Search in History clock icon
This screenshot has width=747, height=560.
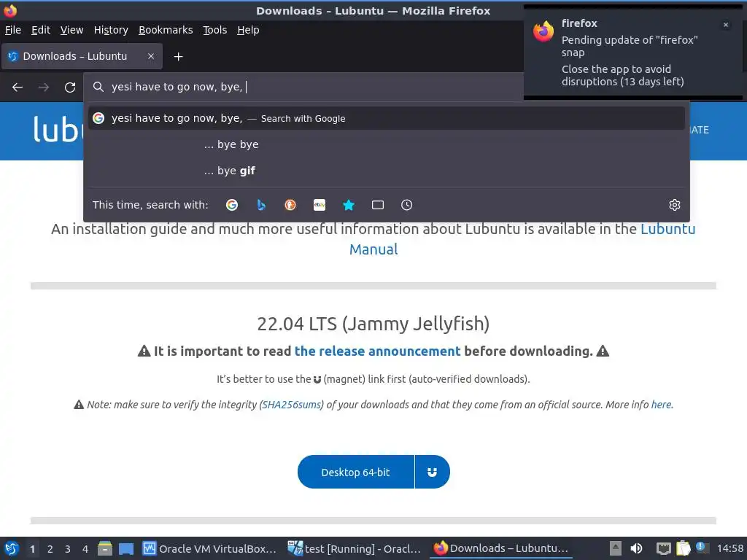tap(407, 205)
